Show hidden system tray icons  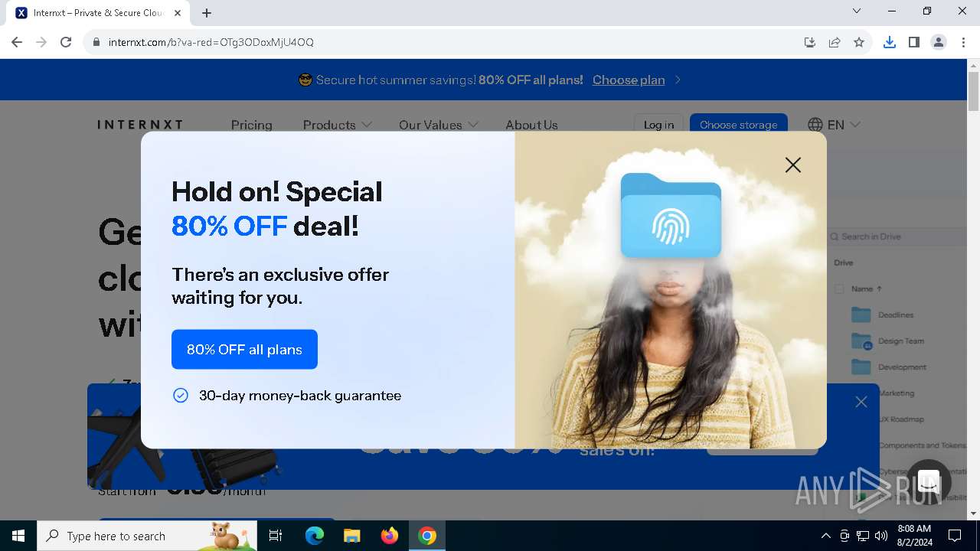(825, 536)
